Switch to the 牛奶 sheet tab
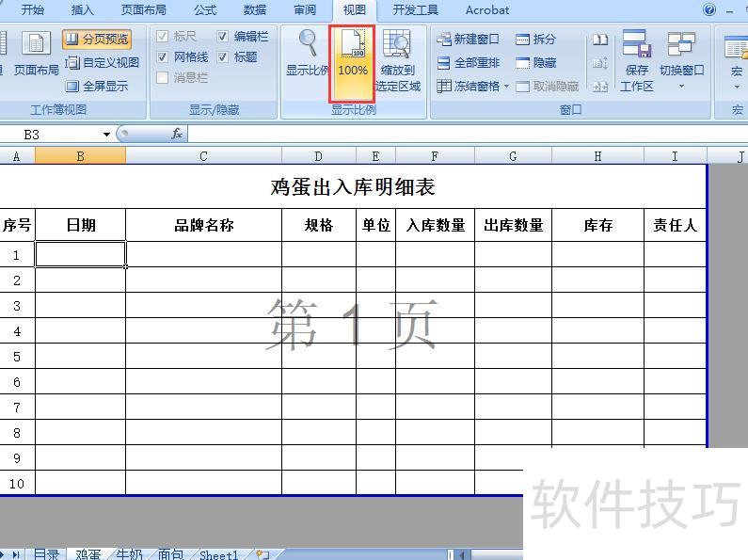Viewport: 748px width, 560px height. tap(129, 554)
